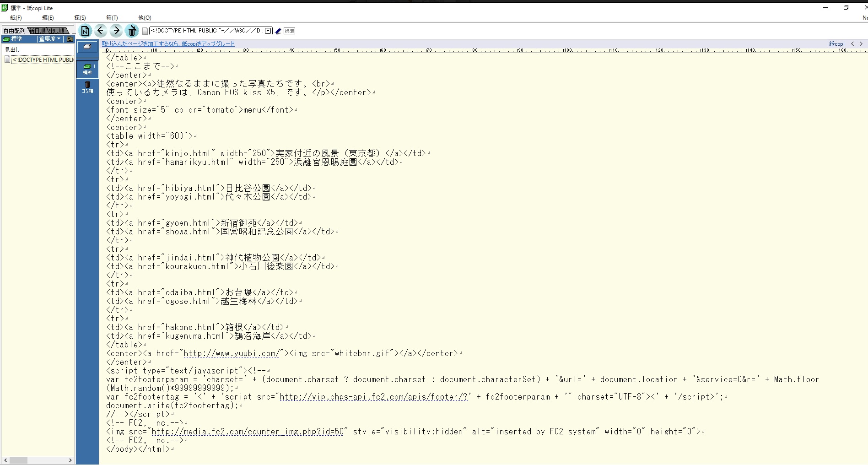Click the previous arrow beside 紙copi link

pyautogui.click(x=852, y=44)
